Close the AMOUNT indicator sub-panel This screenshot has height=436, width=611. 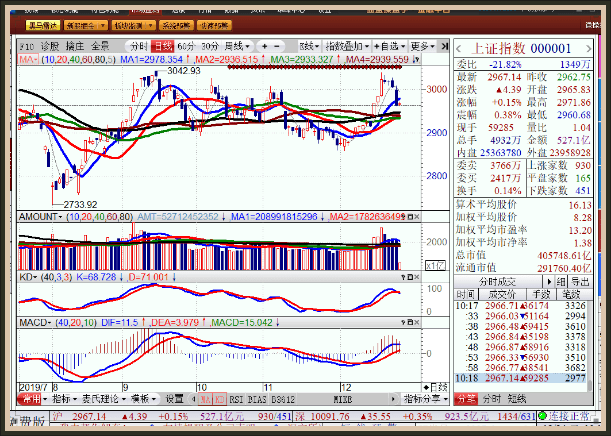[417, 217]
